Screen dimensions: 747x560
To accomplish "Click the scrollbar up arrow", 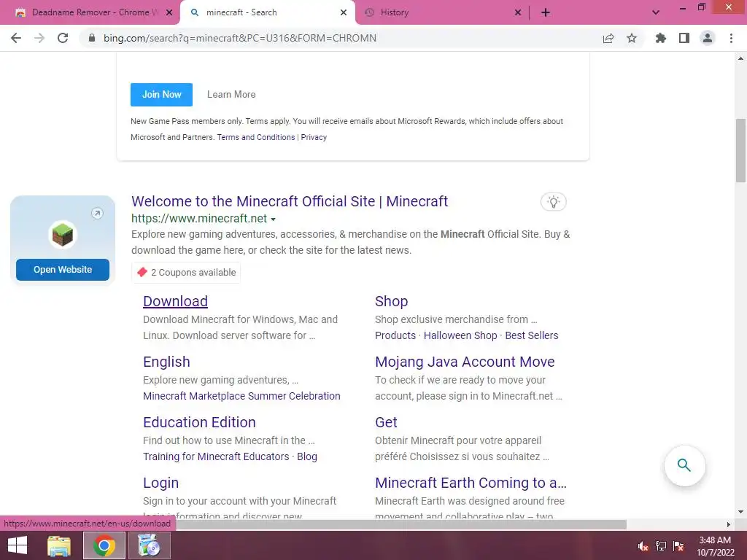I will pos(740,58).
